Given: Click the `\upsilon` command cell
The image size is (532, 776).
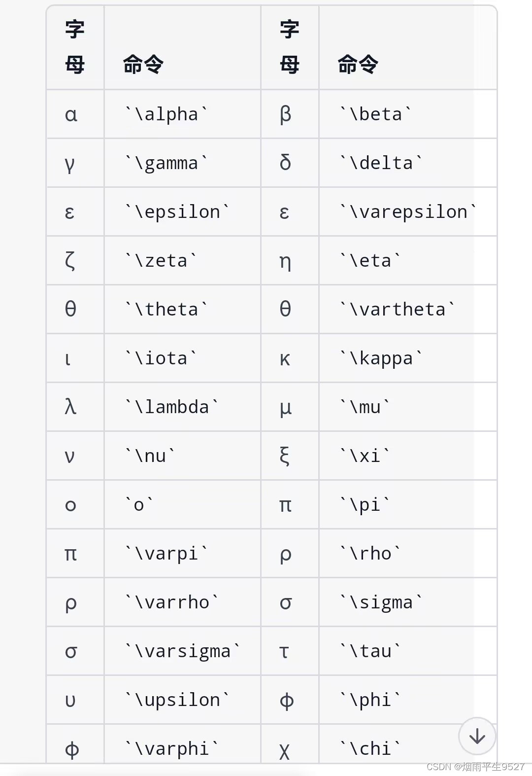Looking at the screenshot, I should pos(177,700).
